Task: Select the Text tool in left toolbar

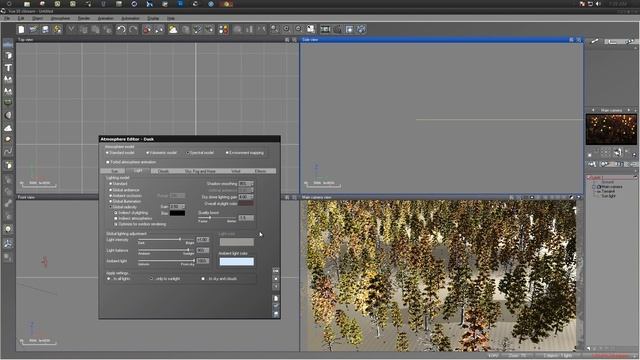Action: [x=8, y=67]
